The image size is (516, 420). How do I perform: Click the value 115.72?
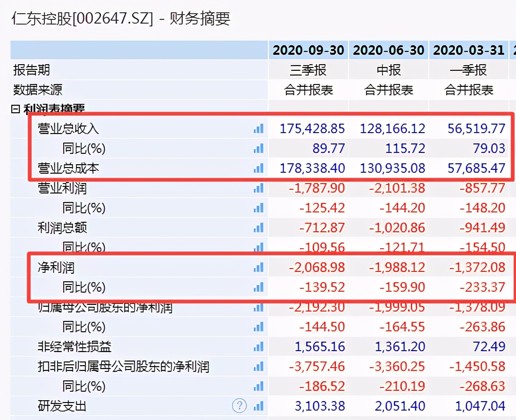406,149
